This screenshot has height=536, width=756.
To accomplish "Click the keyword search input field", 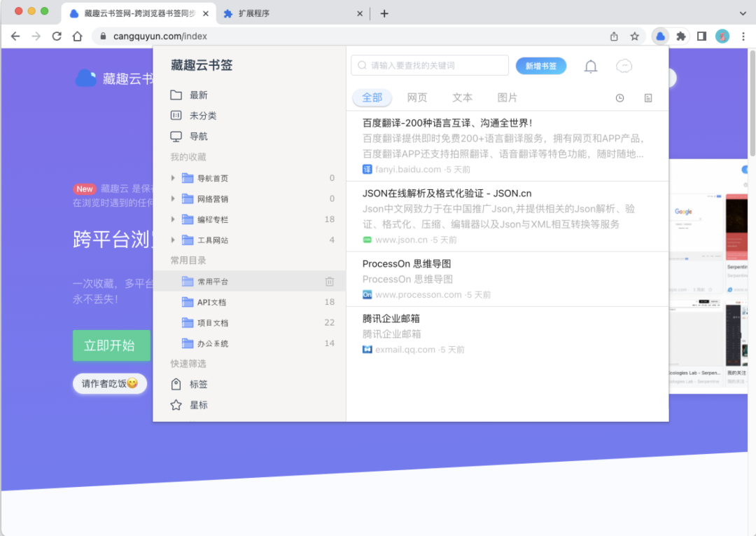I will coord(429,65).
